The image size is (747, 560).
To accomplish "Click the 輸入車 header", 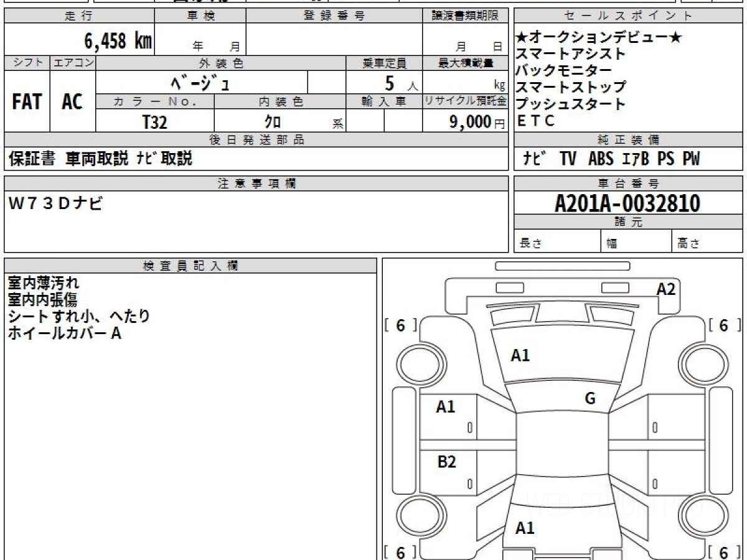I will (x=384, y=101).
